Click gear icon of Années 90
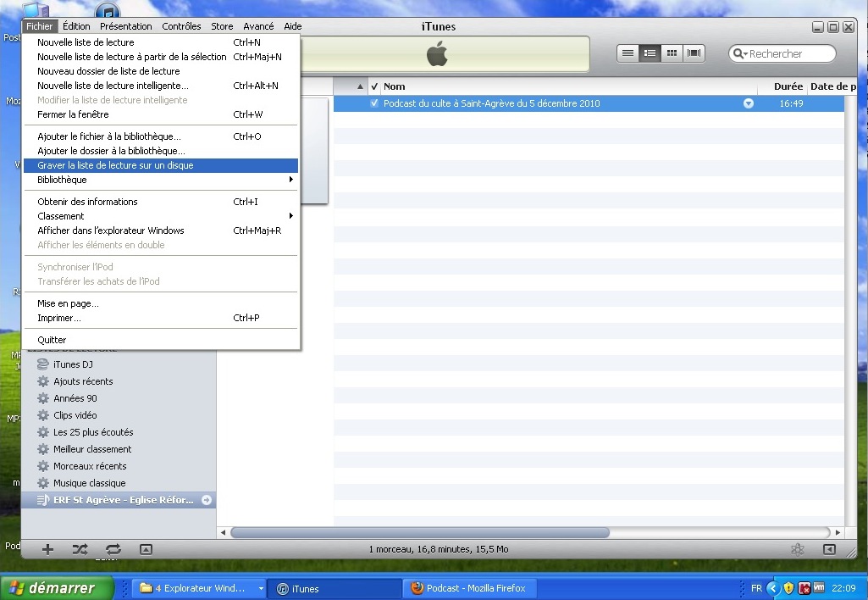The height and width of the screenshot is (600, 868). [42, 397]
